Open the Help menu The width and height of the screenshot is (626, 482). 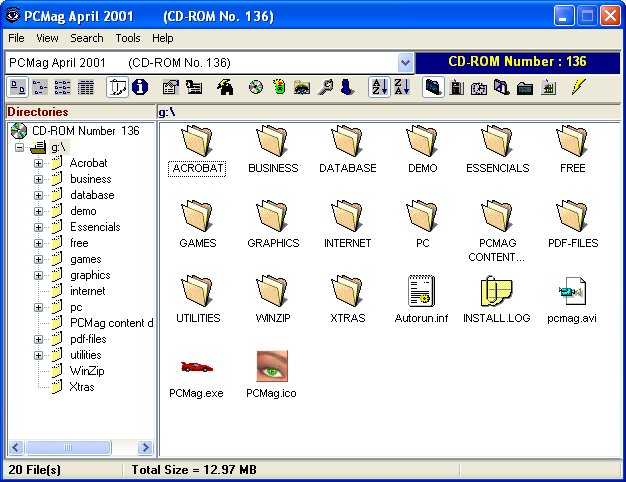[x=162, y=38]
